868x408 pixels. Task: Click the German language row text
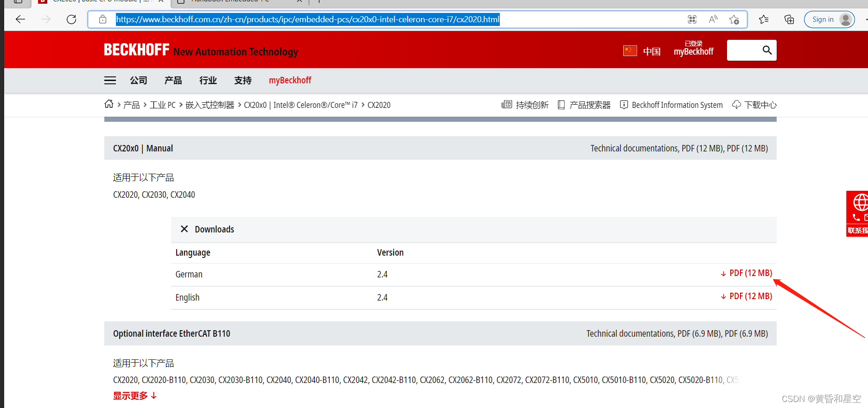point(189,275)
